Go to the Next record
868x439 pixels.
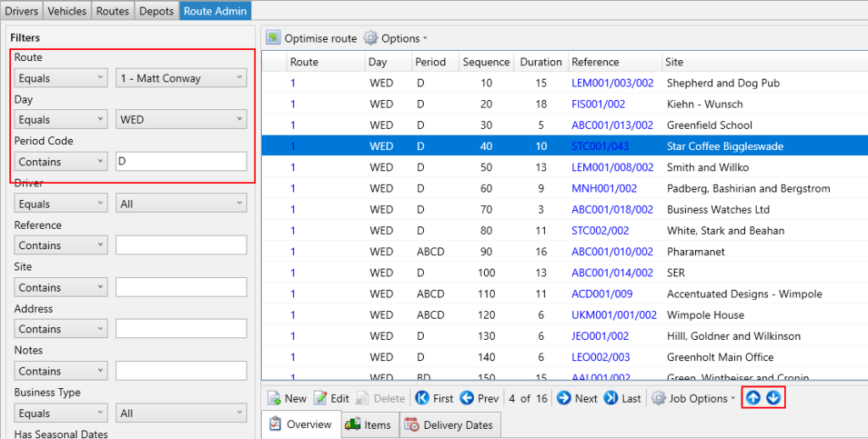click(565, 398)
